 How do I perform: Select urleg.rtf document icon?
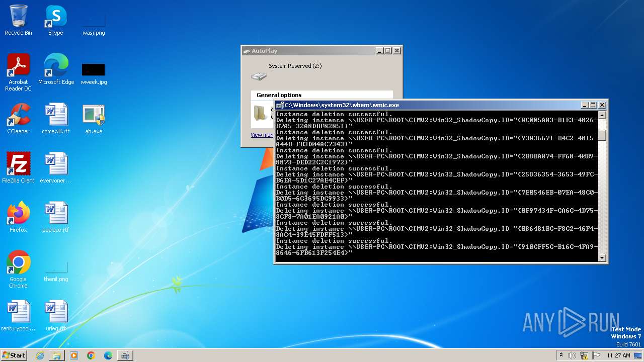(56, 316)
